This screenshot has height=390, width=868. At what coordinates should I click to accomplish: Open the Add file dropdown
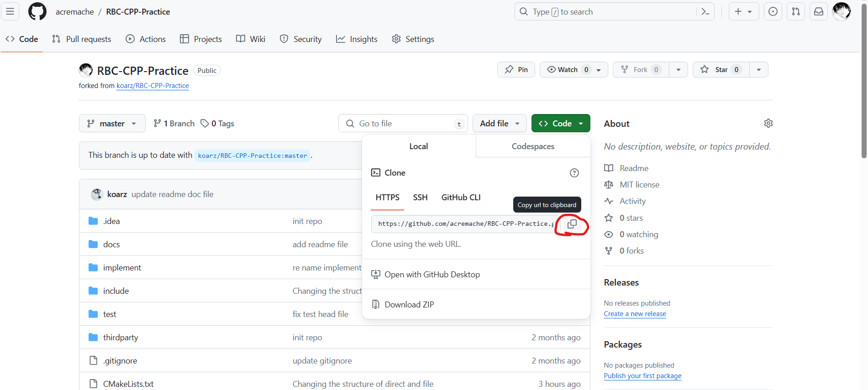point(500,123)
